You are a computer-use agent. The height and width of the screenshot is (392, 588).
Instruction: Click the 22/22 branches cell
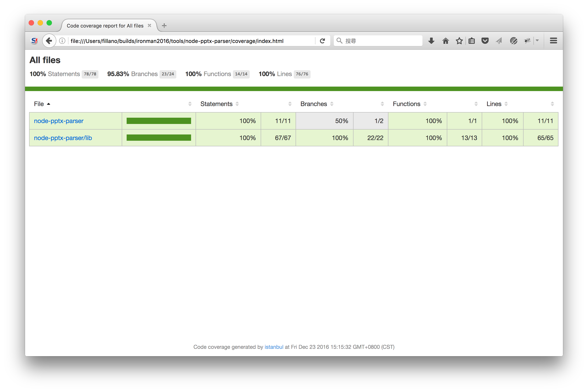371,138
